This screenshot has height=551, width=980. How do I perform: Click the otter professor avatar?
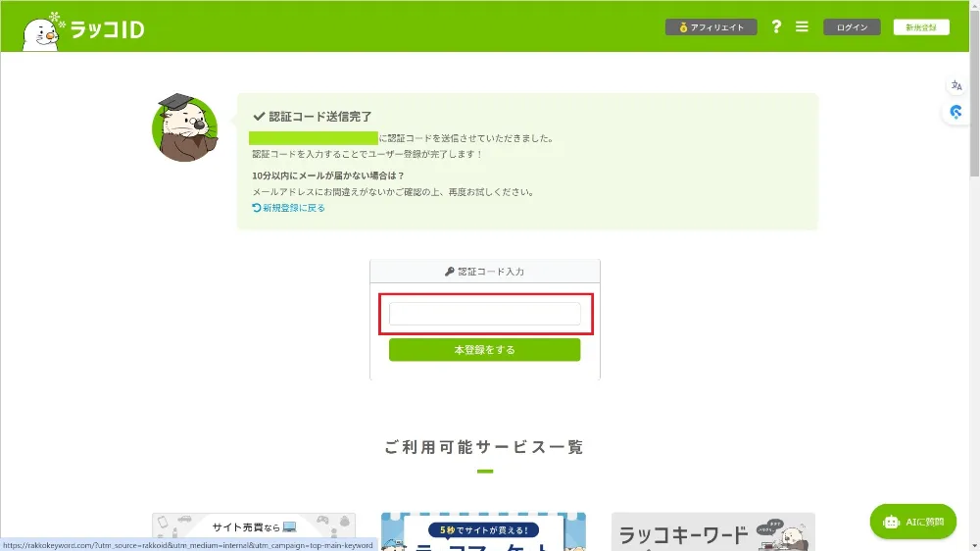[x=185, y=127]
